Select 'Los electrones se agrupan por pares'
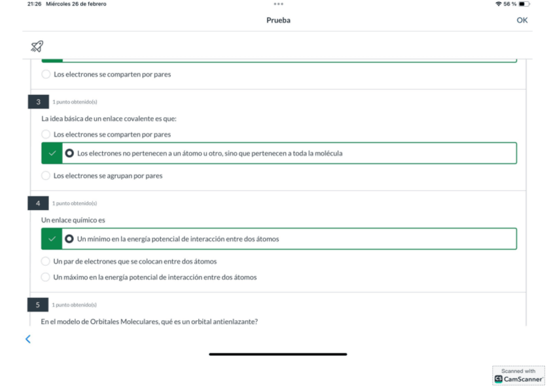 [x=46, y=175]
